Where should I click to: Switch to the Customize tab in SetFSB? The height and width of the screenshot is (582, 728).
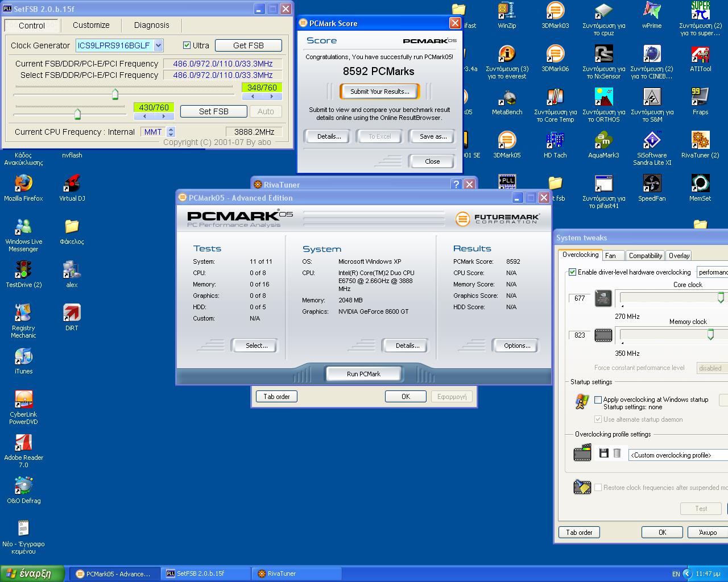pyautogui.click(x=91, y=25)
